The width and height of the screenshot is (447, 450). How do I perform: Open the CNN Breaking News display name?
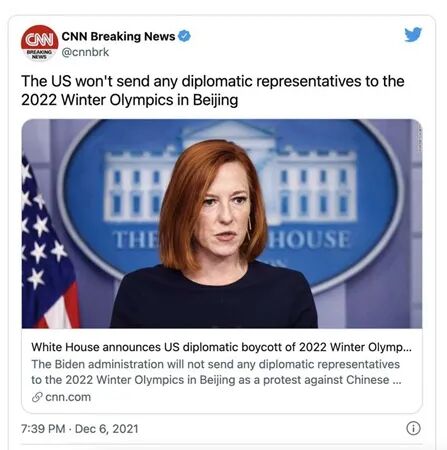[118, 36]
